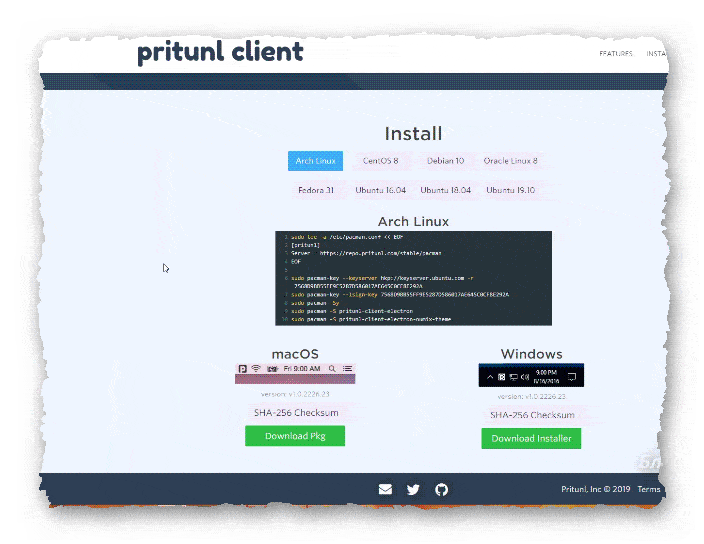The height and width of the screenshot is (544, 704).
Task: Click the macOS section heading
Action: 295,354
